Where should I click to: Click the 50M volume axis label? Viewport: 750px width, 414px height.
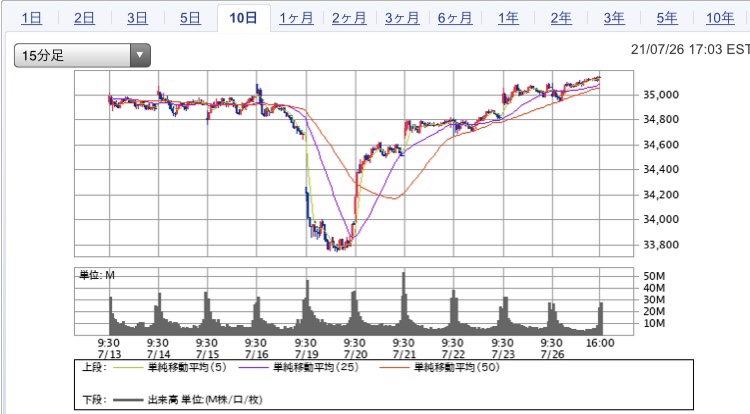point(654,276)
